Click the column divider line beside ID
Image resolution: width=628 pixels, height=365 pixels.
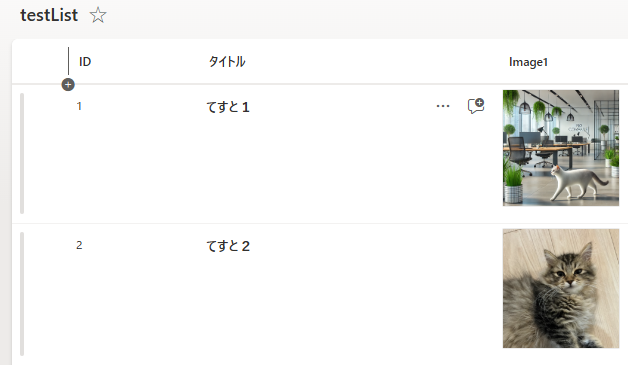tap(68, 61)
